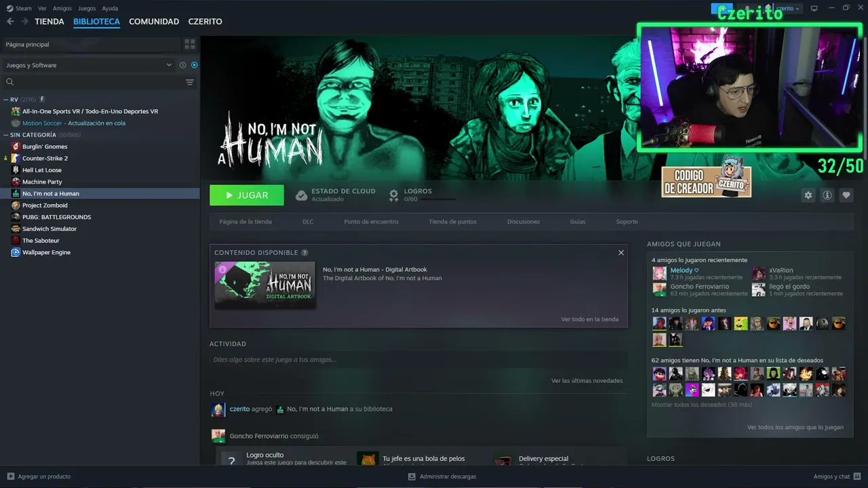868x488 pixels.
Task: Open the Guías link
Action: click(578, 222)
